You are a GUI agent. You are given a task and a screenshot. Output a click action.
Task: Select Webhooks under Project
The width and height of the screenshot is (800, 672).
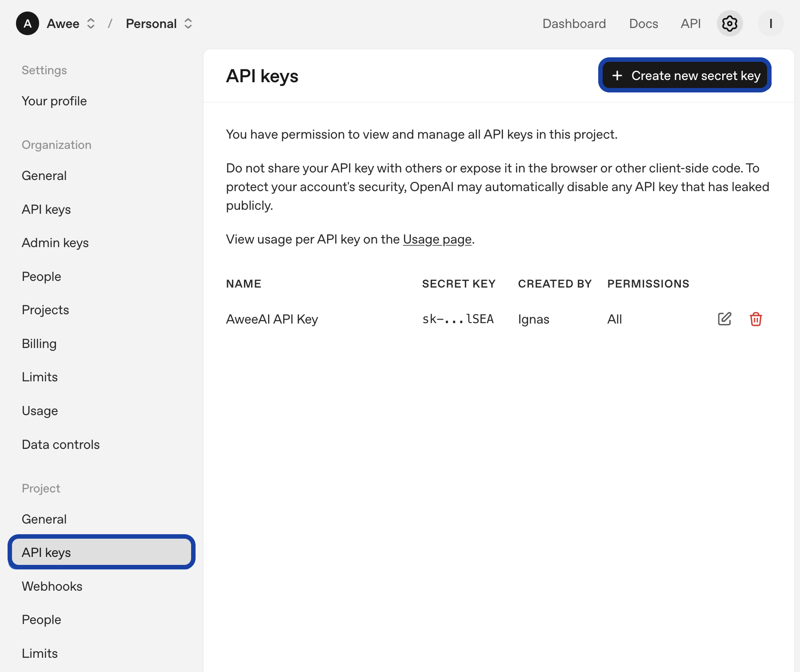coord(52,586)
